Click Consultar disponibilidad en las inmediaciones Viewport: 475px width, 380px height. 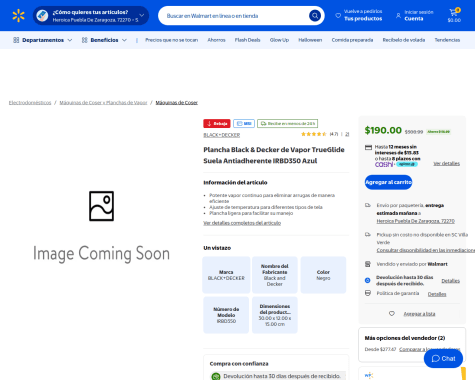[426, 250]
